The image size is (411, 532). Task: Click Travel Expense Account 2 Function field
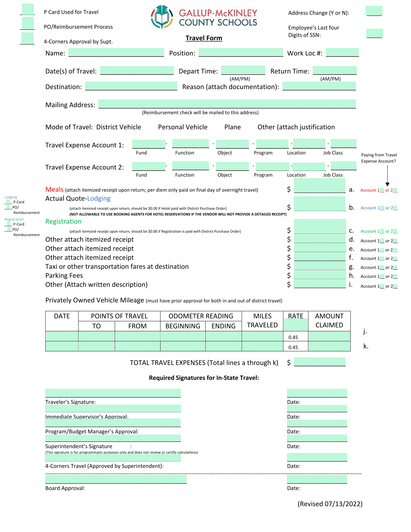(191, 166)
